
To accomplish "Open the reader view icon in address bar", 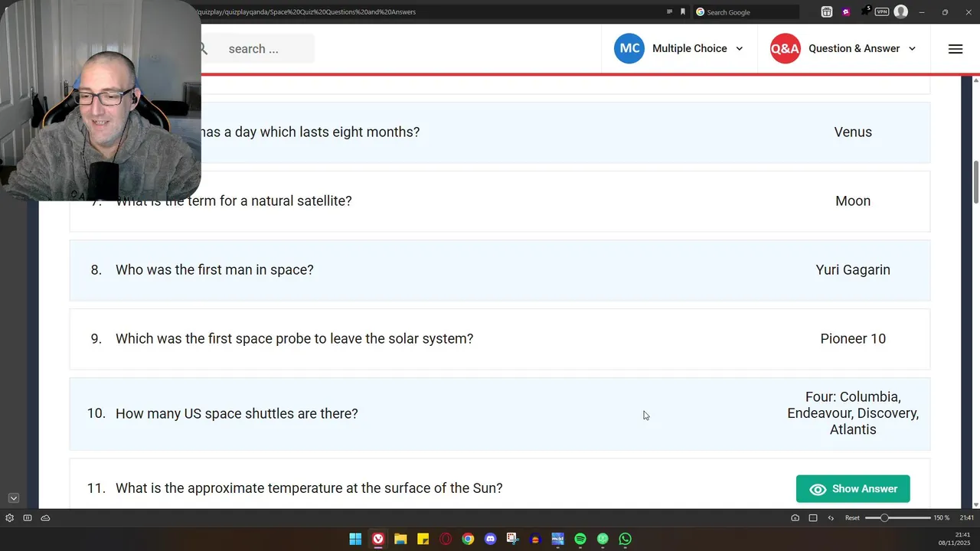I will pyautogui.click(x=669, y=11).
